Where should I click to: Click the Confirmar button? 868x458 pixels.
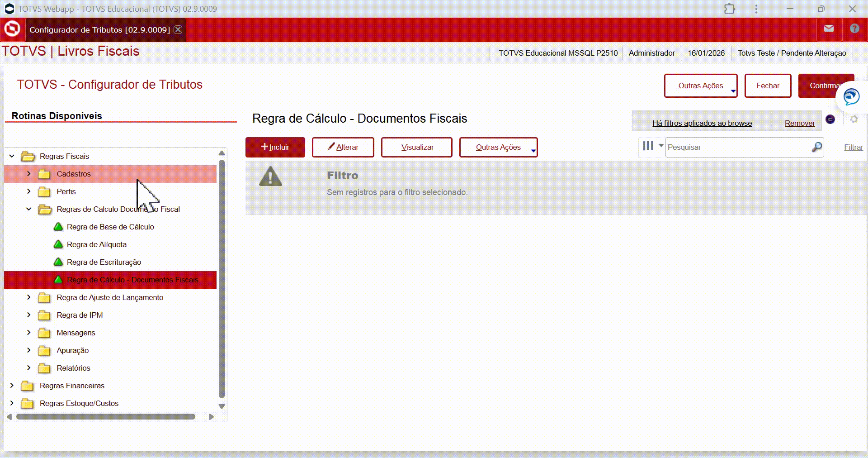pyautogui.click(x=826, y=86)
